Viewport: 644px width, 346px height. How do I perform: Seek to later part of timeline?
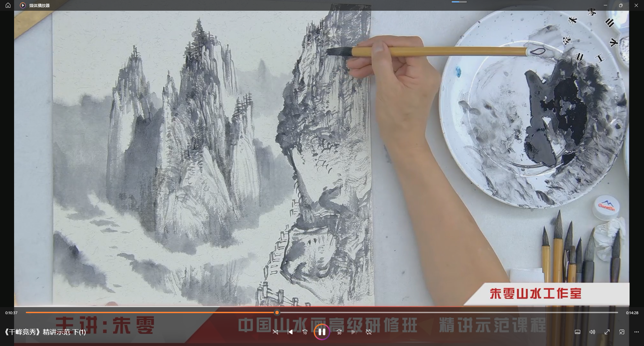tap(449, 312)
